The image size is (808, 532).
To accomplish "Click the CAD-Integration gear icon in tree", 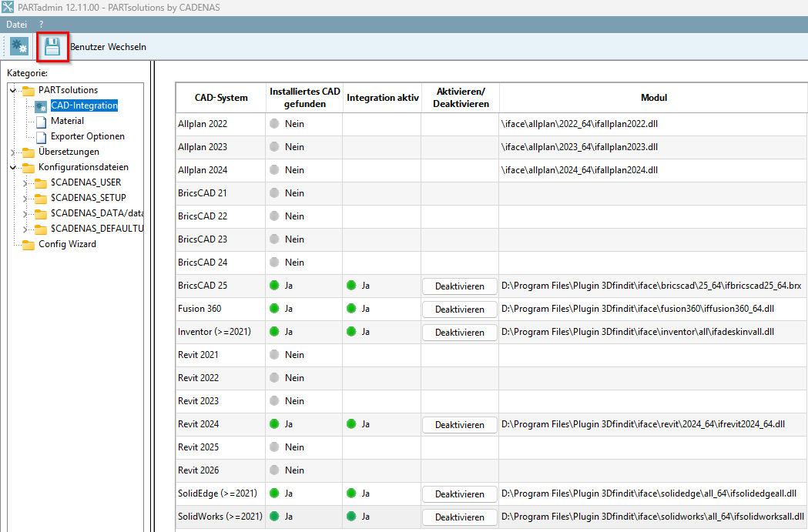I will 42,106.
